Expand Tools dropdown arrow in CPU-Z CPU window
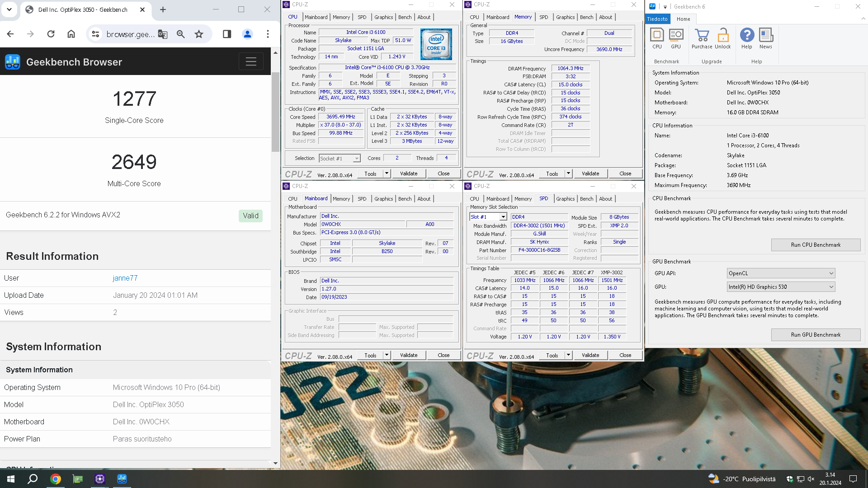This screenshot has height=488, width=868. pos(387,174)
